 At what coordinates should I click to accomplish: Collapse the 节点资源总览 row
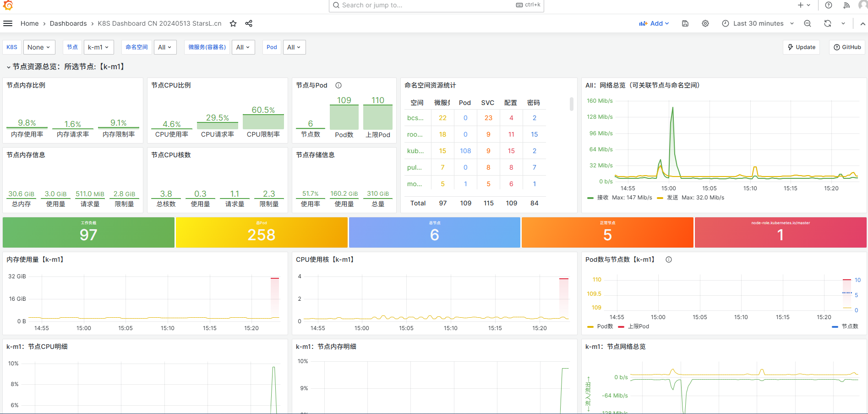[x=66, y=67]
